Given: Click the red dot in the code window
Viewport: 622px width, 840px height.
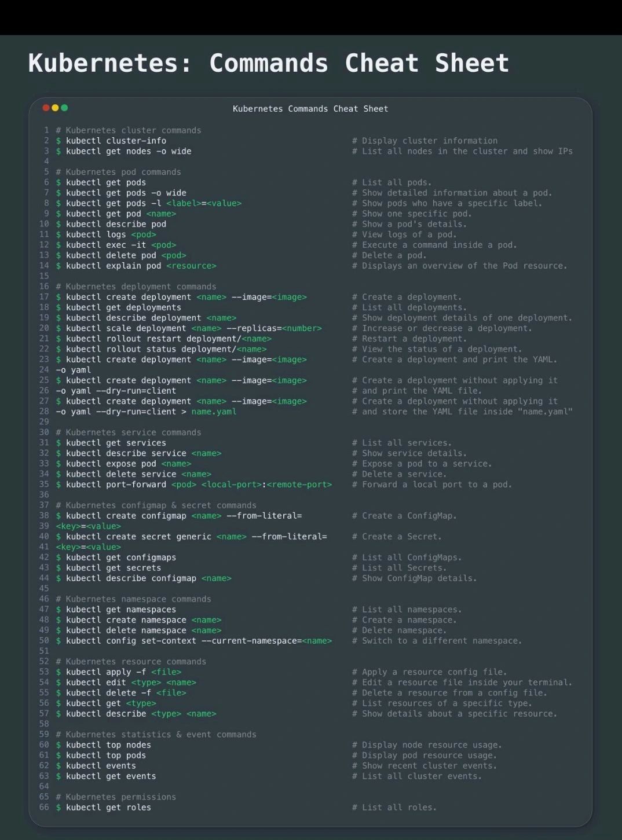Looking at the screenshot, I should click(46, 108).
